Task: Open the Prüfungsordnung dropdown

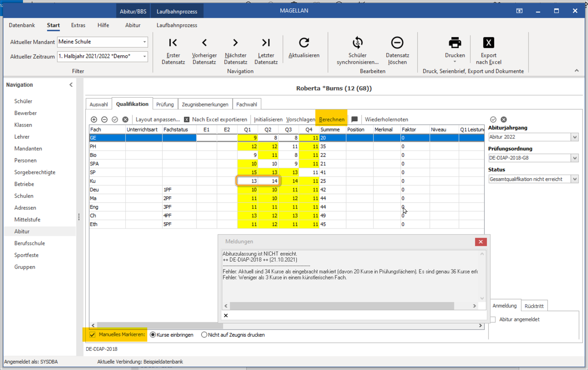Action: [x=575, y=158]
